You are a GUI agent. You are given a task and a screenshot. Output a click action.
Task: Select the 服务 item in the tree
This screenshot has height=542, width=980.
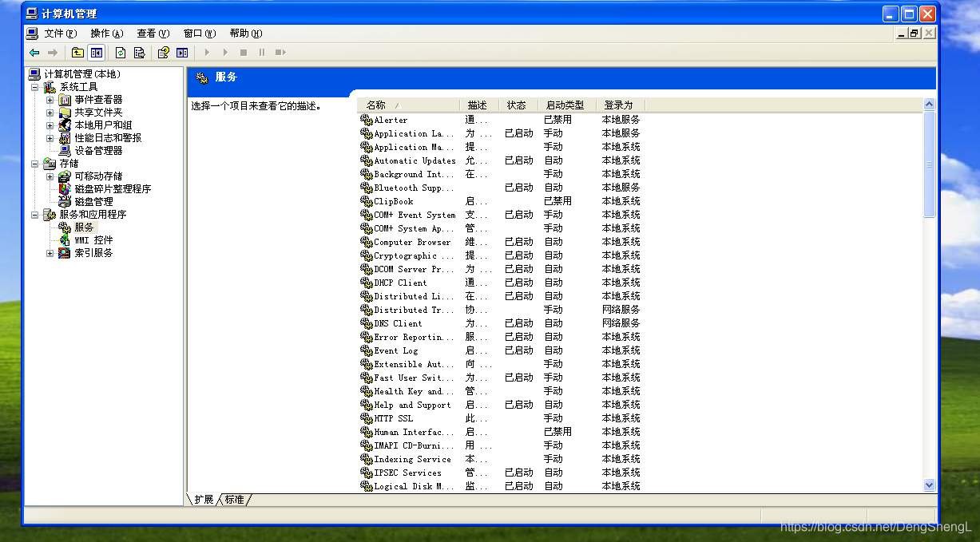click(84, 227)
